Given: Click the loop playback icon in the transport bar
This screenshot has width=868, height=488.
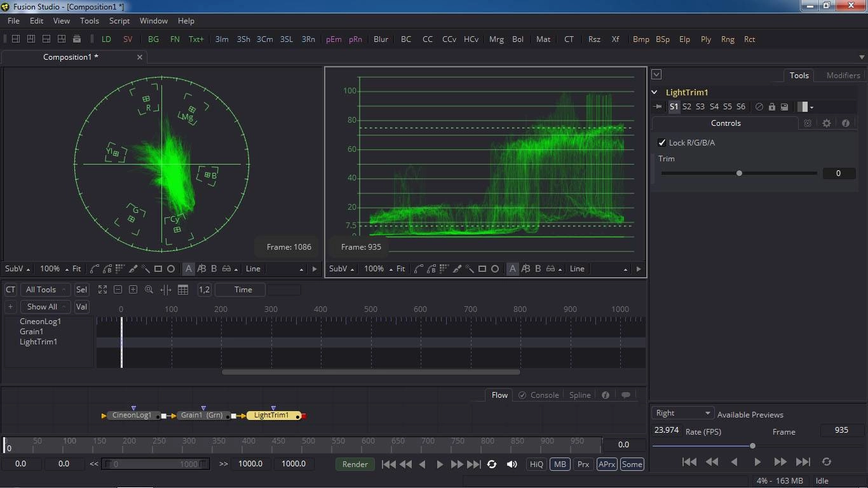Looking at the screenshot, I should [492, 464].
